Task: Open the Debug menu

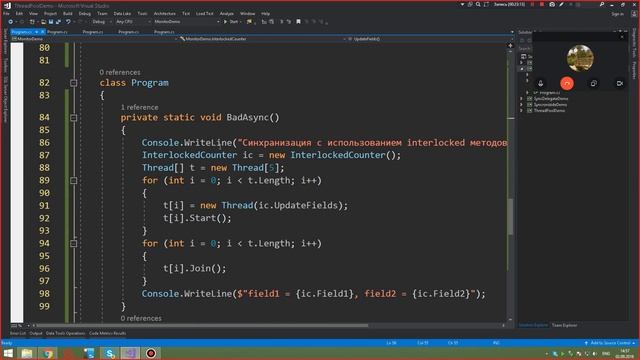Action: tap(85, 13)
